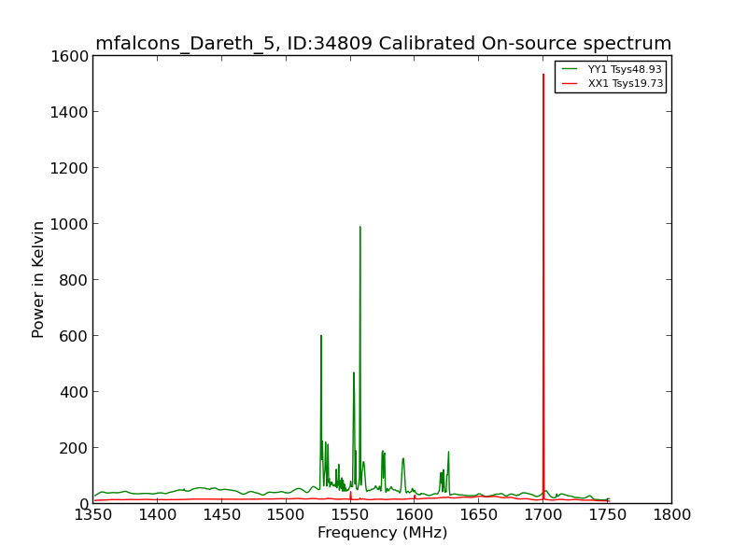Click the 200 y-axis tick label
Viewport: 747px width, 560px height.
tap(74, 448)
